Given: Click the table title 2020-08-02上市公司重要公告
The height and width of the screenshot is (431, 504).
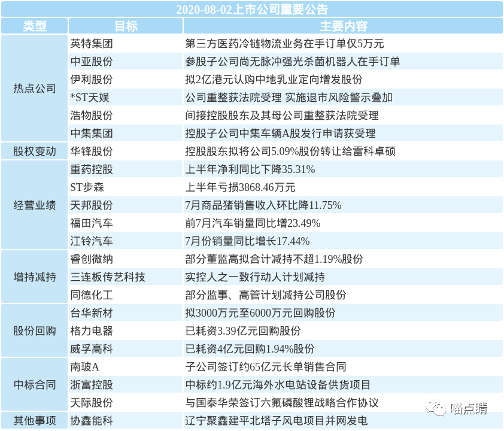Looking at the screenshot, I should click(x=252, y=10).
